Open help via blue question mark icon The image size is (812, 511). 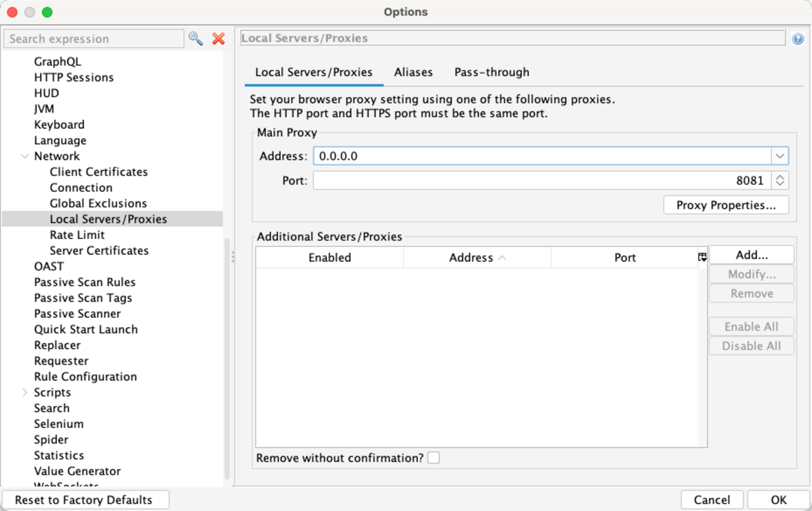pyautogui.click(x=798, y=39)
